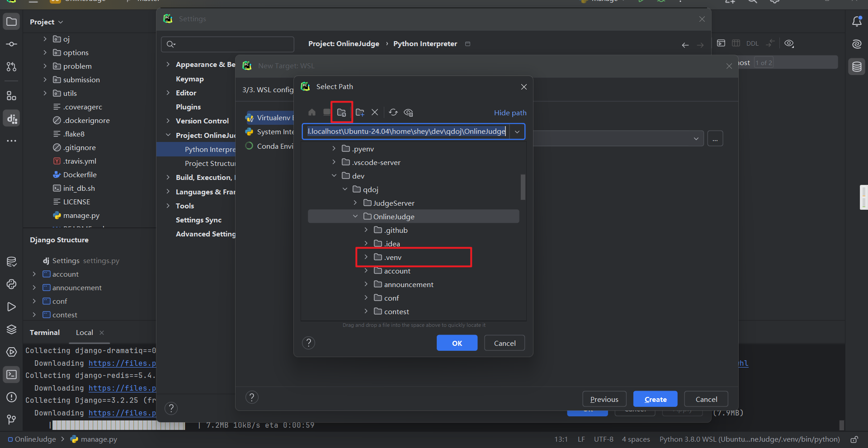This screenshot has width=868, height=448.
Task: Open Terminal tool window icon
Action: (12, 374)
